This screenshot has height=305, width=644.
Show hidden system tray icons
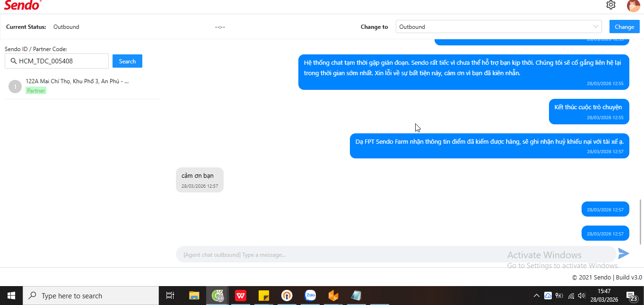pos(536,296)
